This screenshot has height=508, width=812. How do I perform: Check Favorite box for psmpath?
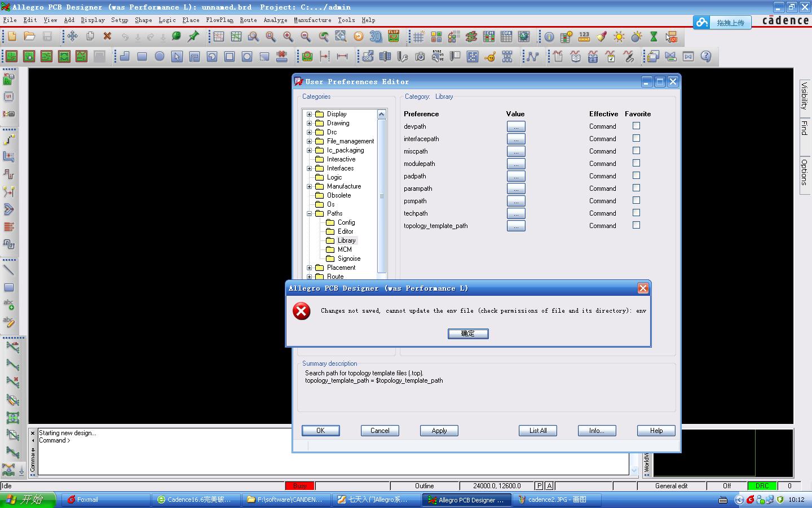point(636,200)
